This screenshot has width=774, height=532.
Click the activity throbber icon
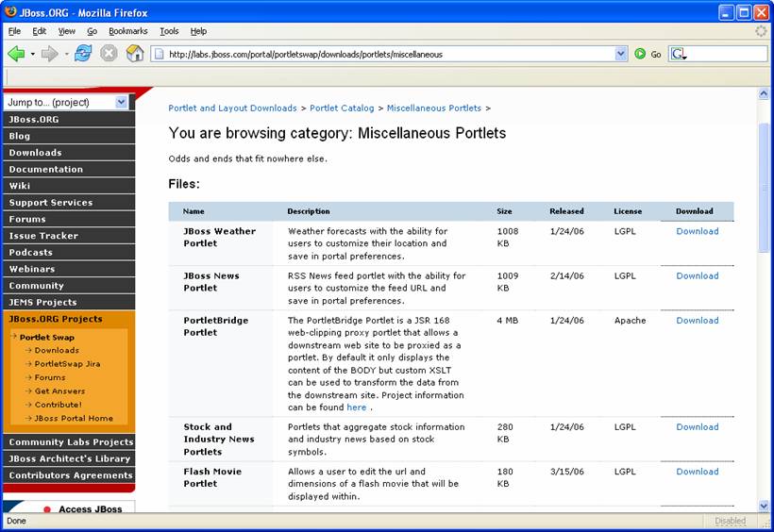(x=761, y=31)
